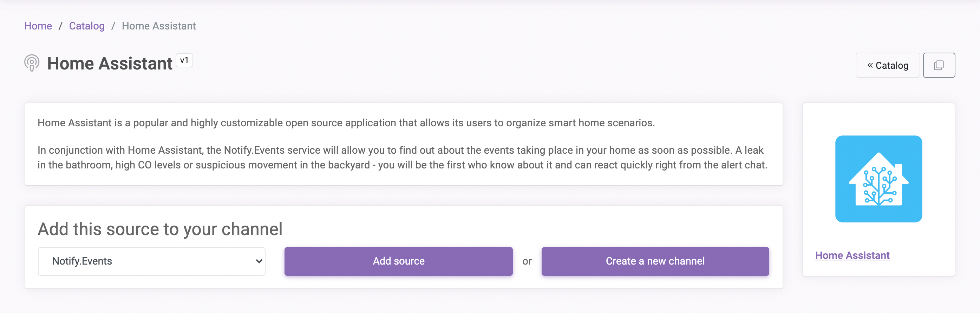Click the Home Assistant blue house logo
Screen dimensions: 980x313
tap(878, 179)
